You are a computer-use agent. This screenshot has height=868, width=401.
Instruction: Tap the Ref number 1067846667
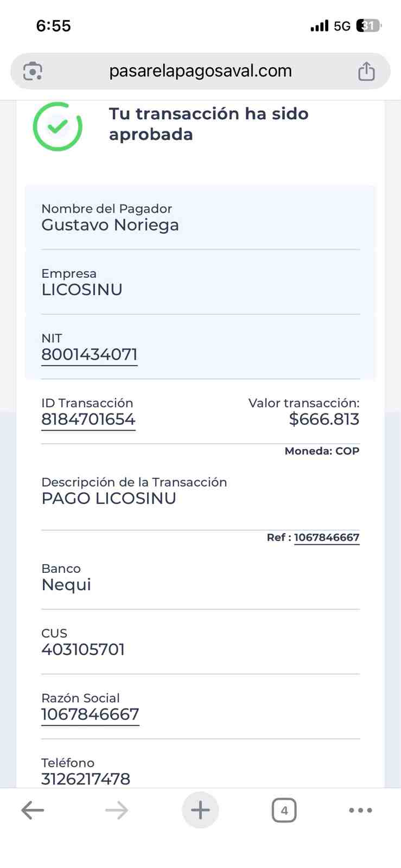327,537
